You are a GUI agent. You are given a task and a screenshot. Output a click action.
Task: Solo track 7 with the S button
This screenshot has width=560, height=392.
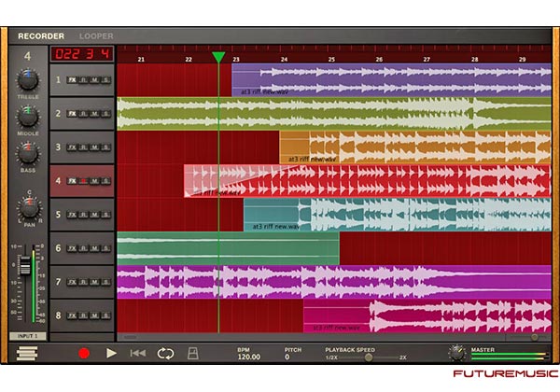tap(105, 282)
